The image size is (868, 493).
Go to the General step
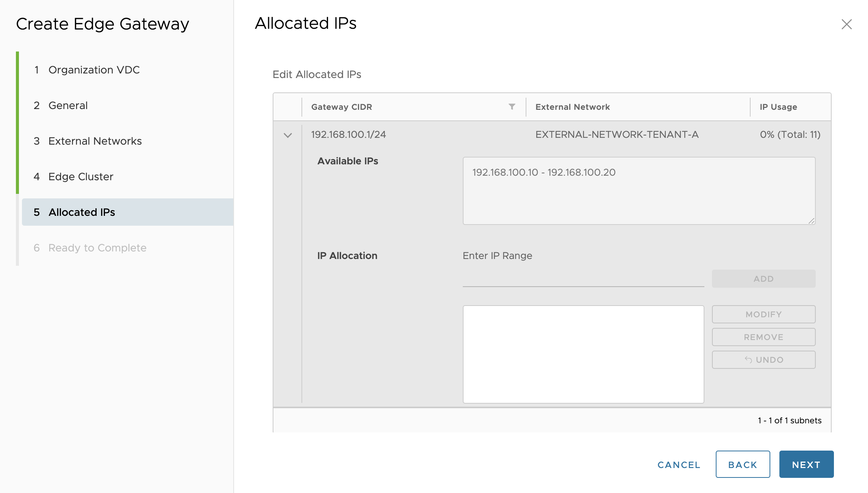pos(68,106)
